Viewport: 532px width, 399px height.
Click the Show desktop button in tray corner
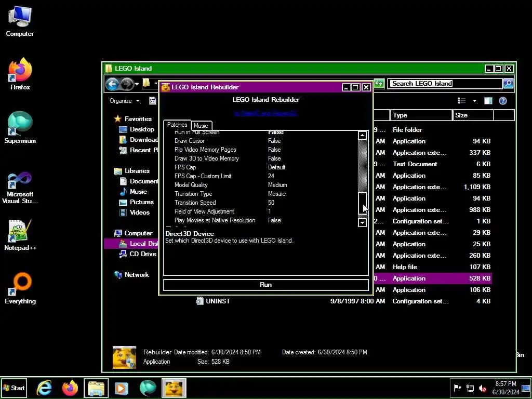pyautogui.click(x=527, y=388)
